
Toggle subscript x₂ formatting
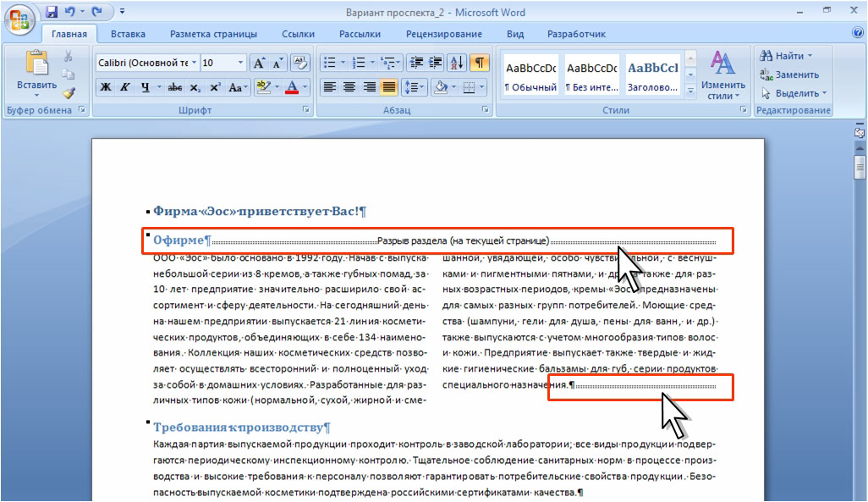point(195,87)
